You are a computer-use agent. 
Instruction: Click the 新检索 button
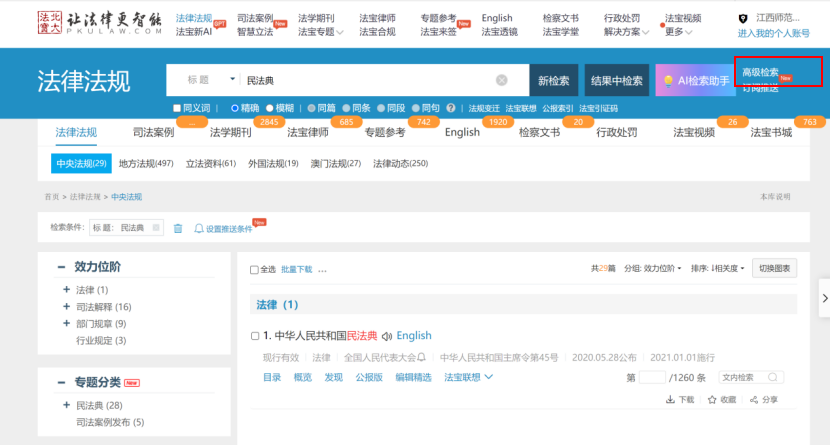(x=554, y=80)
